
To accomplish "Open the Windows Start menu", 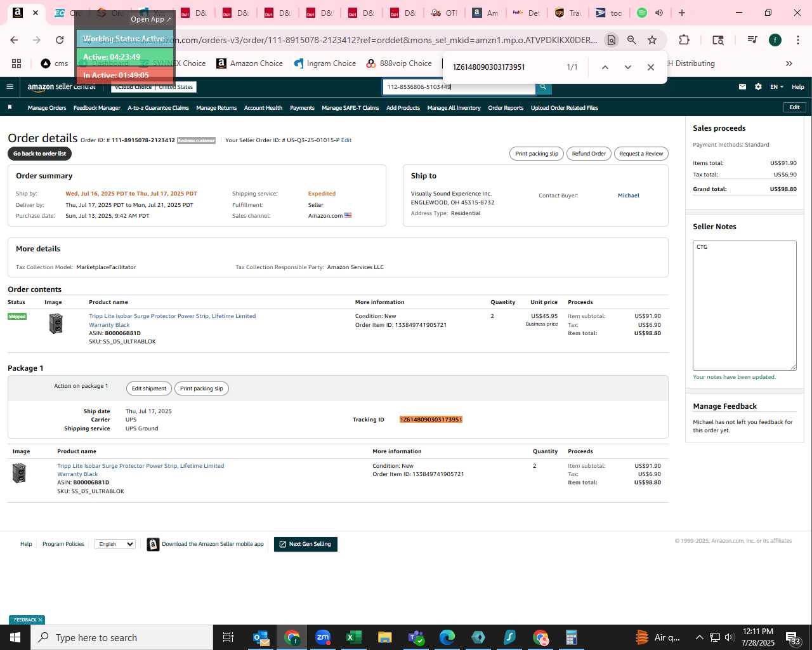I will [15, 637].
